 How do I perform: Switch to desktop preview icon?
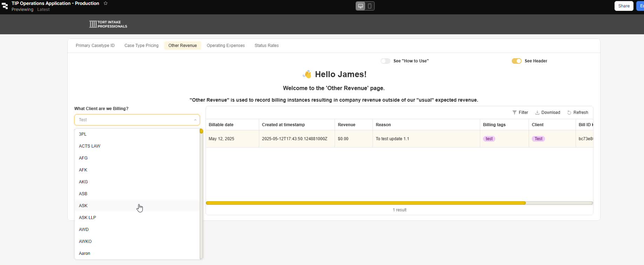click(361, 6)
